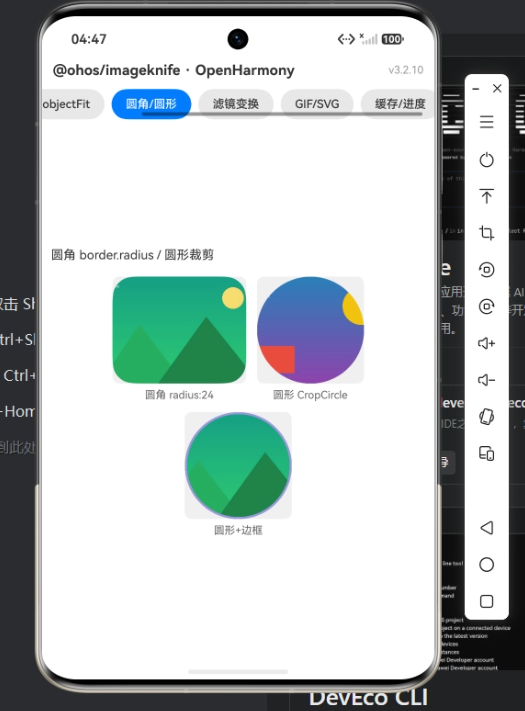Tap the network connection arrows icon

tap(346, 39)
